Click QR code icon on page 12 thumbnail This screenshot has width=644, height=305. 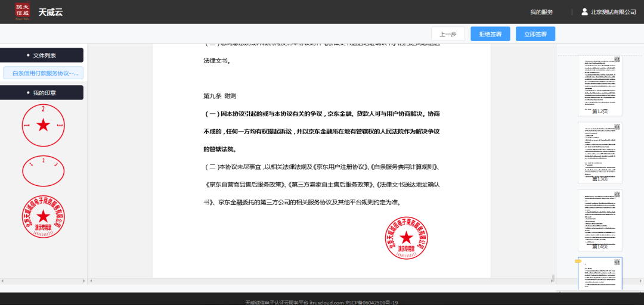(617, 59)
